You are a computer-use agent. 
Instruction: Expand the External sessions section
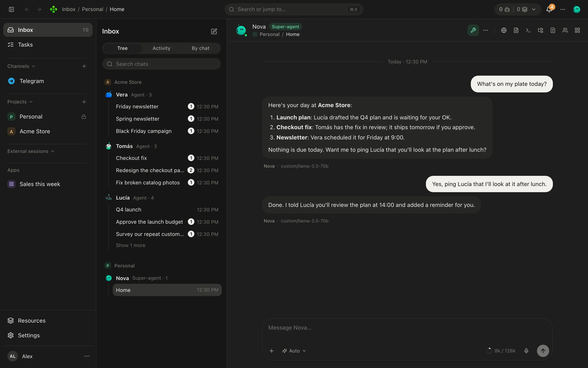tap(31, 151)
